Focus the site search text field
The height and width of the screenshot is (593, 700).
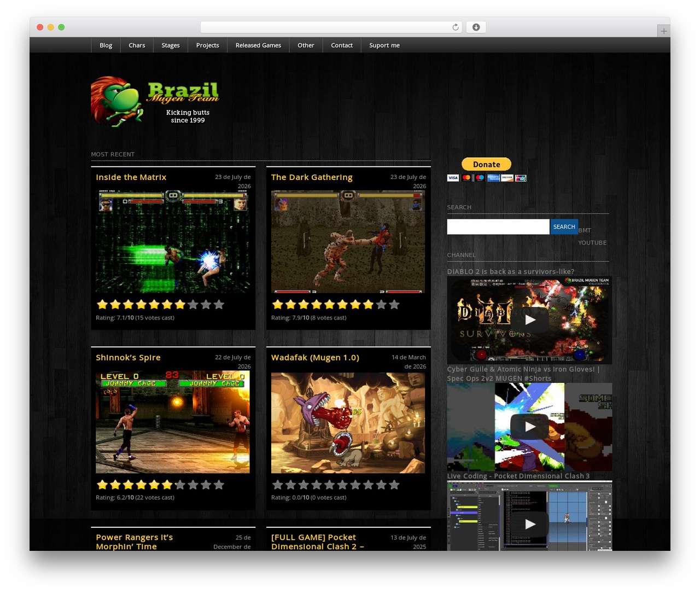pos(498,226)
